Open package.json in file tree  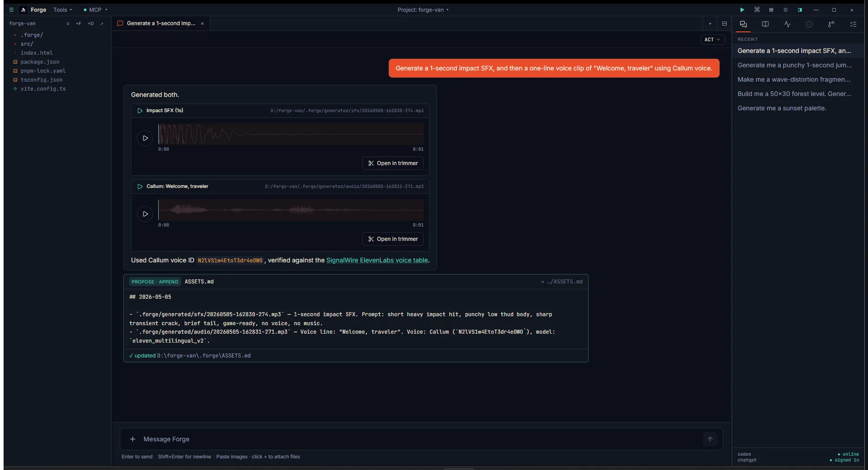(39, 62)
